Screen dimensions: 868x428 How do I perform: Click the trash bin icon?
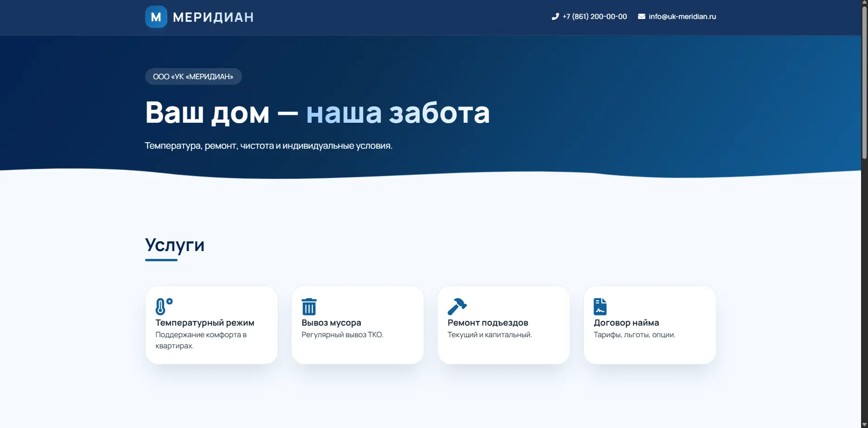tap(309, 307)
